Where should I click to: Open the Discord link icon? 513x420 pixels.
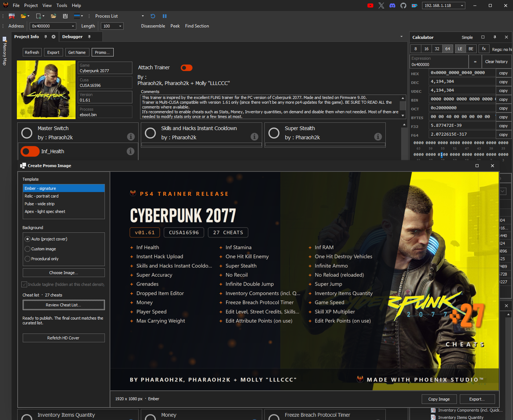coord(392,5)
